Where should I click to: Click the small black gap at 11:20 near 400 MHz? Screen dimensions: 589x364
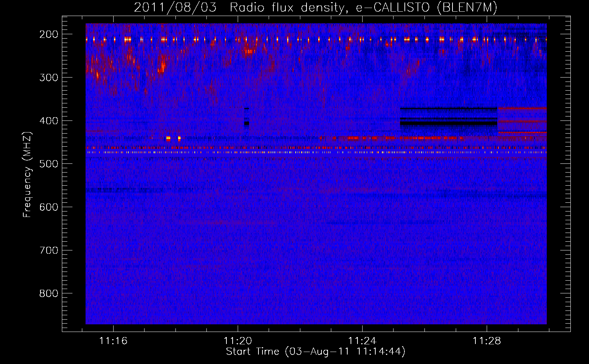(246, 123)
